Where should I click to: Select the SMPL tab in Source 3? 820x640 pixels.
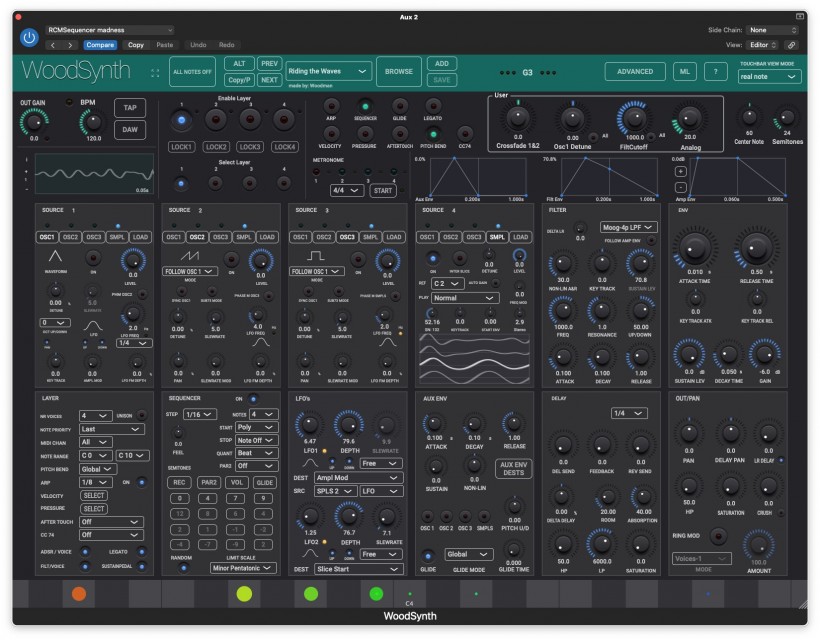[x=370, y=237]
